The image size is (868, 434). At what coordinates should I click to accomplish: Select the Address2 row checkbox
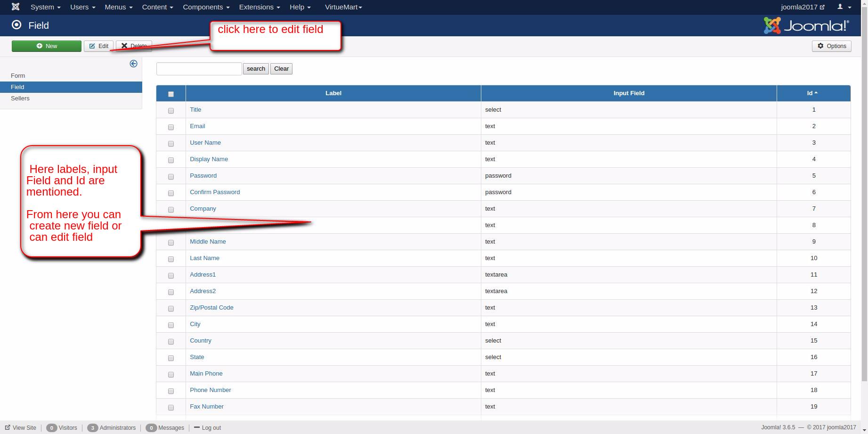click(x=171, y=292)
